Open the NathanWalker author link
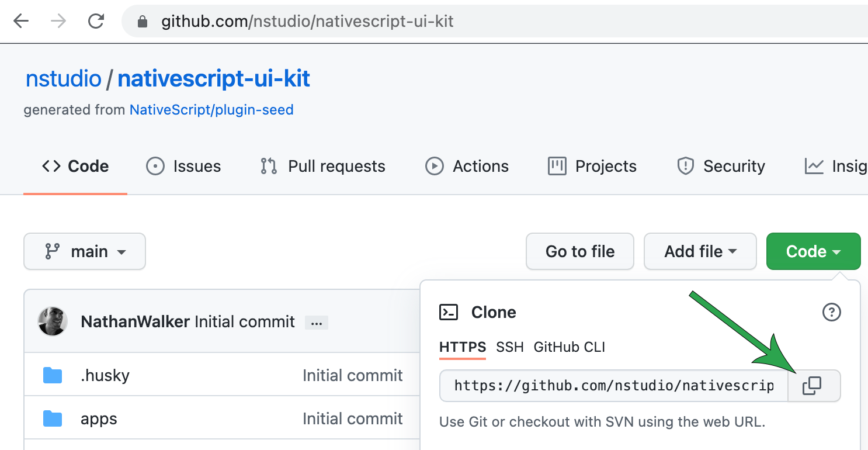 [136, 321]
